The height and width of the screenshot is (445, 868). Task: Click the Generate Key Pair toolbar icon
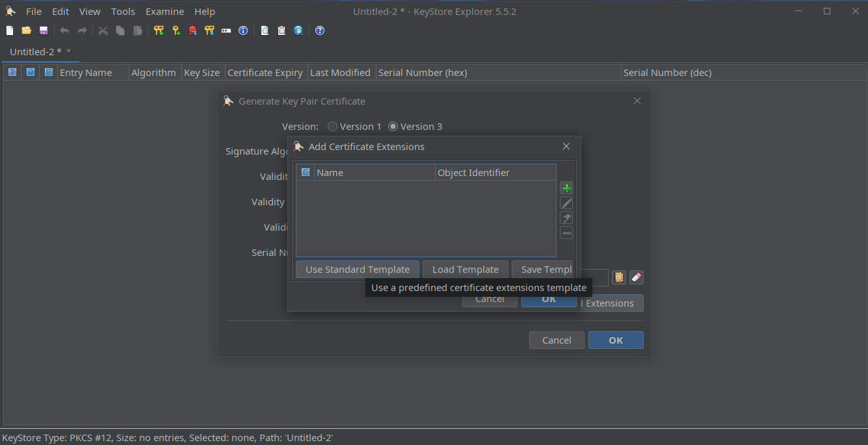[x=159, y=31]
